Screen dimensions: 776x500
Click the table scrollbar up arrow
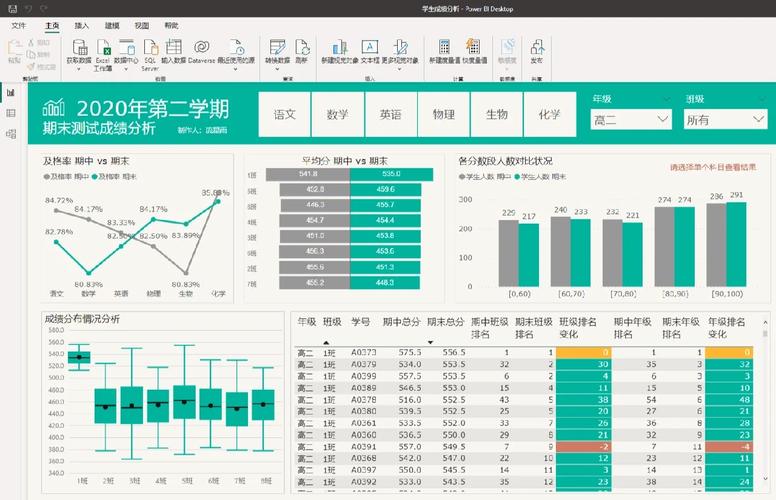point(765,322)
